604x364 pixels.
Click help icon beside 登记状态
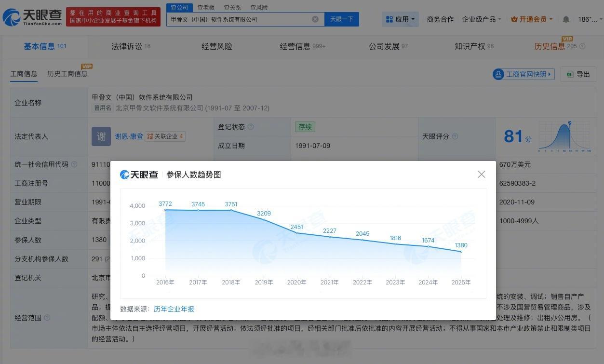251,127
